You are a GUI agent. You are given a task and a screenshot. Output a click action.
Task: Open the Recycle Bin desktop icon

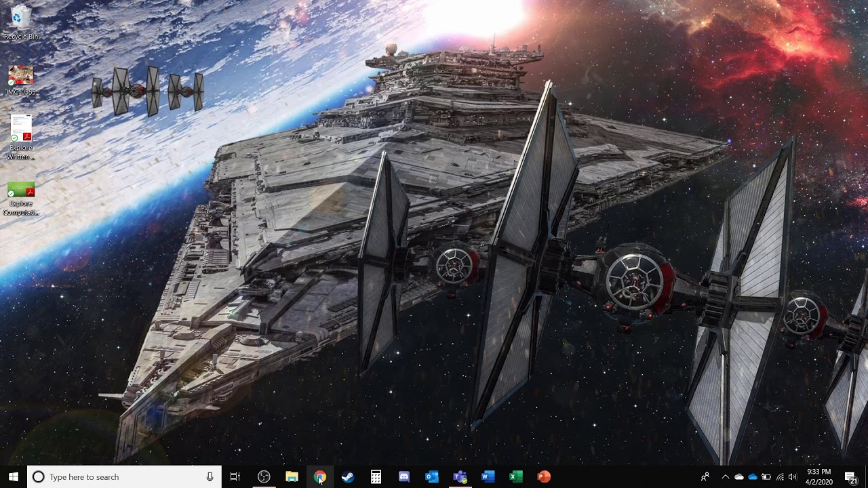pos(21,22)
